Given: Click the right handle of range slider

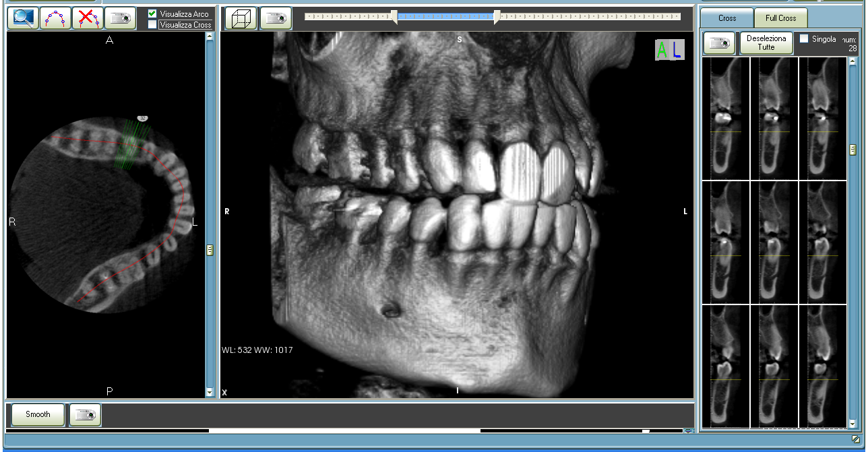Looking at the screenshot, I should coord(497,17).
